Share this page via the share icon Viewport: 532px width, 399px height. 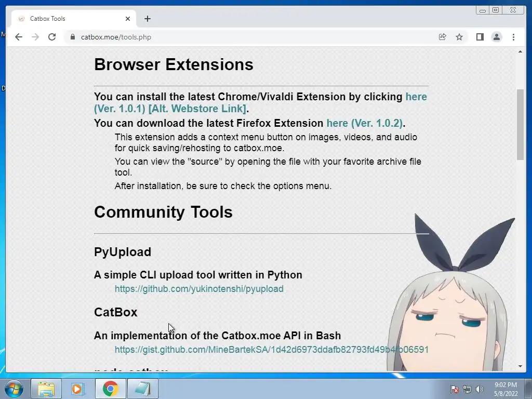[x=442, y=37]
